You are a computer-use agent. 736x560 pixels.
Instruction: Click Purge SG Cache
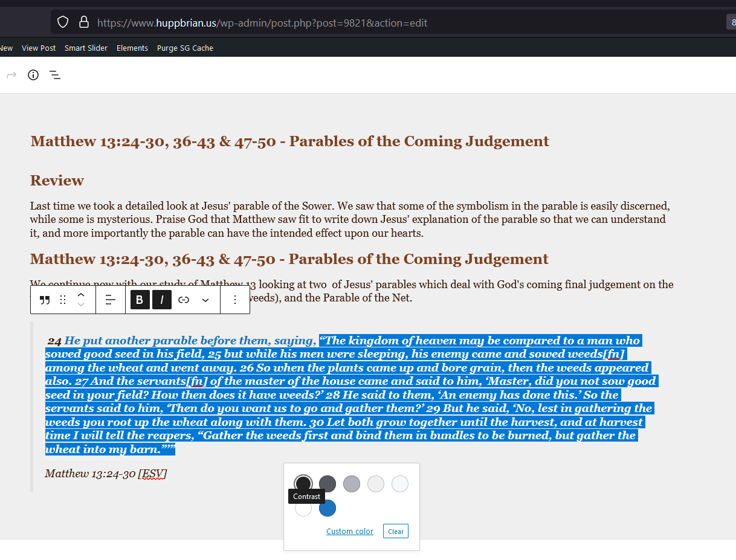coord(185,48)
